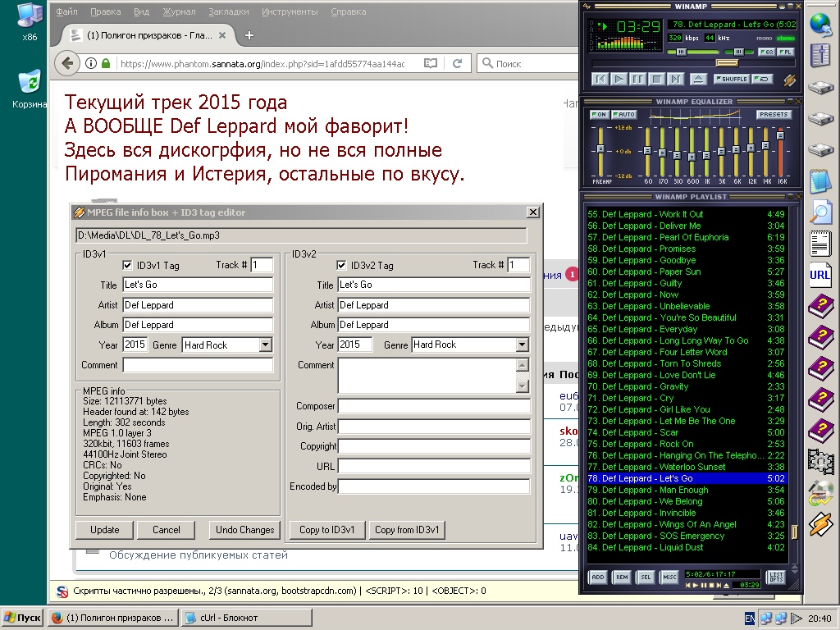Skip to the next track in Winamp
840x630 pixels.
676,80
